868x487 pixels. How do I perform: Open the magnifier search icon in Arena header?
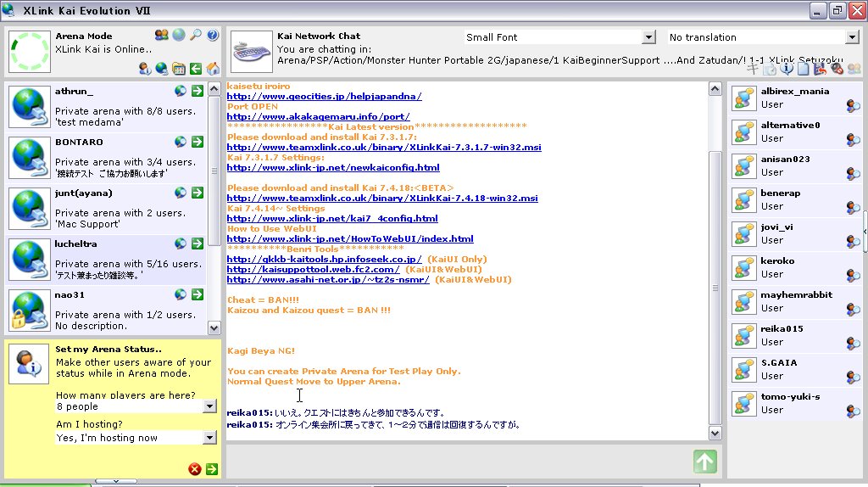click(x=196, y=35)
